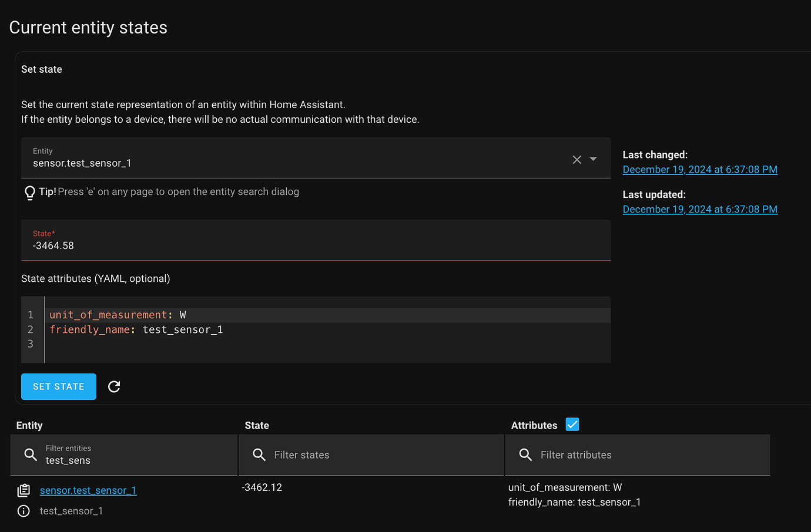Uncheck the Attributes checkbox
Screen dimensions: 811x532
tap(572, 424)
